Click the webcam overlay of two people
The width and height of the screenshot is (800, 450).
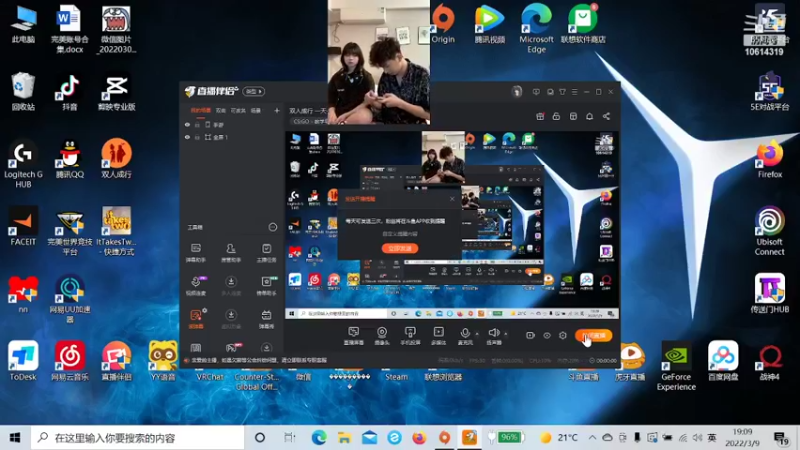click(x=379, y=62)
